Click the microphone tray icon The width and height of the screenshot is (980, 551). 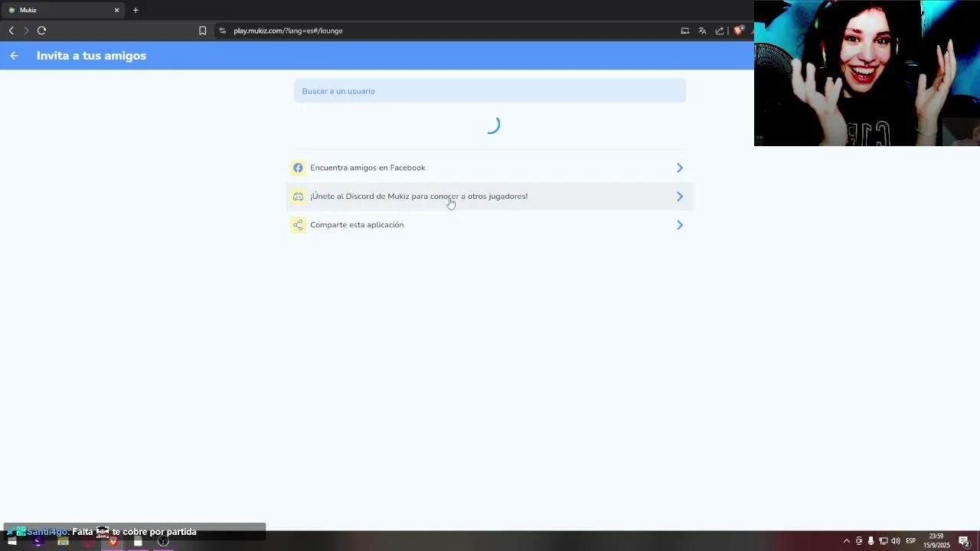pos(871,541)
